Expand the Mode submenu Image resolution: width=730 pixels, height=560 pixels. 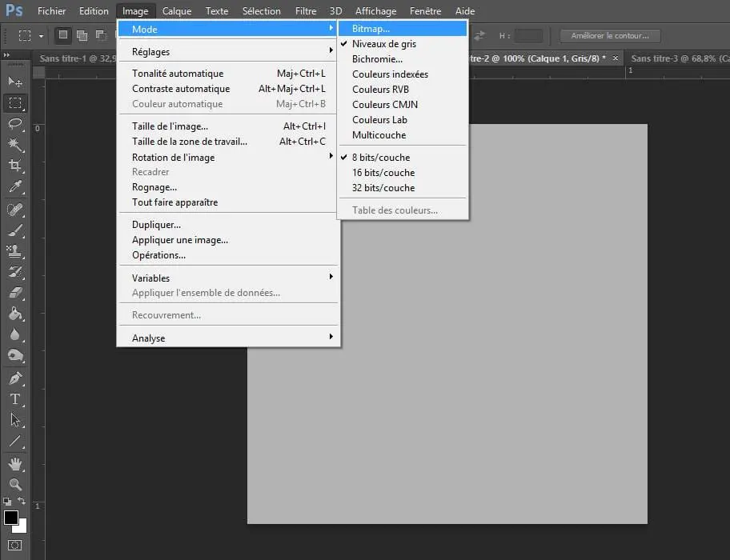227,29
